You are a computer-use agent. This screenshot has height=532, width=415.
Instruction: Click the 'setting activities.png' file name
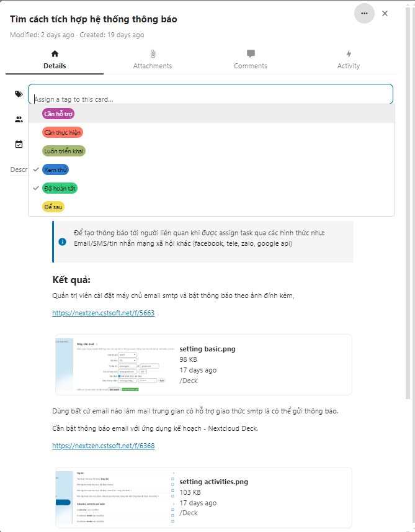click(213, 482)
